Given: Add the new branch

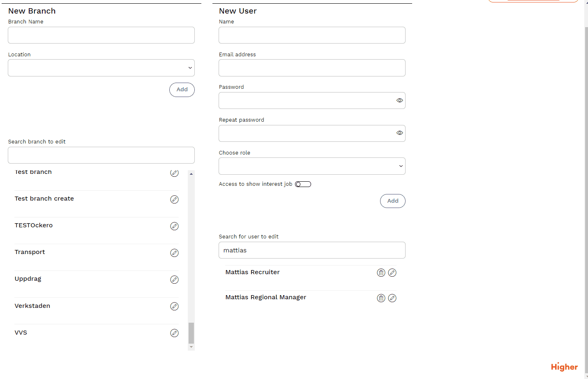Looking at the screenshot, I should (x=182, y=90).
